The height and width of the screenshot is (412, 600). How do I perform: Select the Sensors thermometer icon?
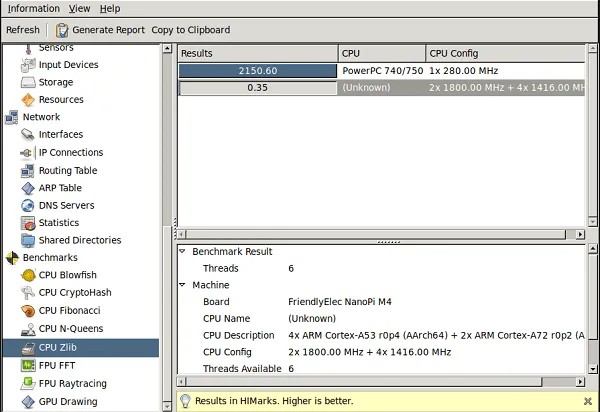coord(28,49)
